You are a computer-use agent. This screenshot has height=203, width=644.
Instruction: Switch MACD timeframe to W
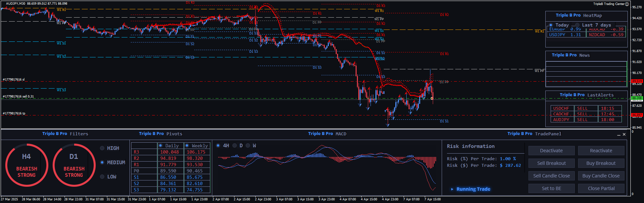pyautogui.click(x=248, y=146)
